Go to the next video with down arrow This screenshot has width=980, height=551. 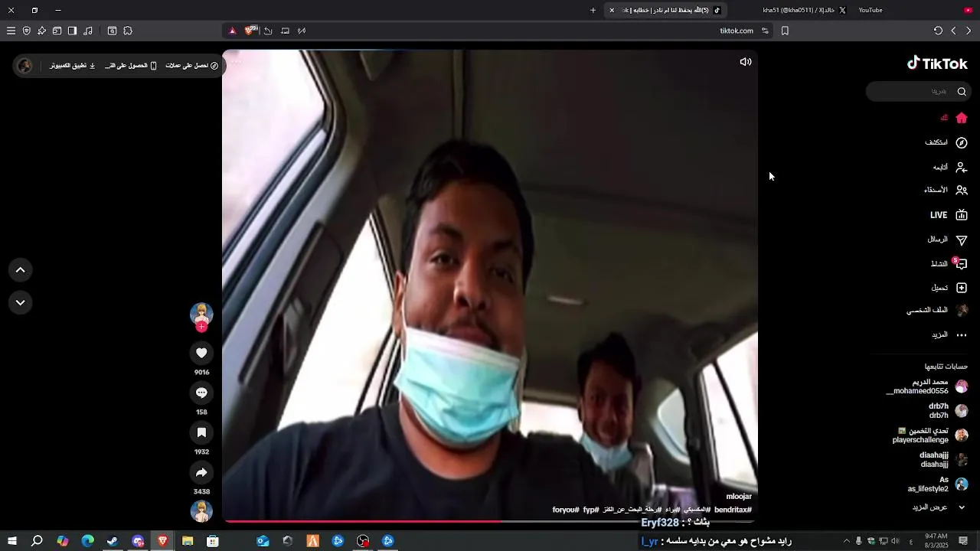click(x=21, y=302)
